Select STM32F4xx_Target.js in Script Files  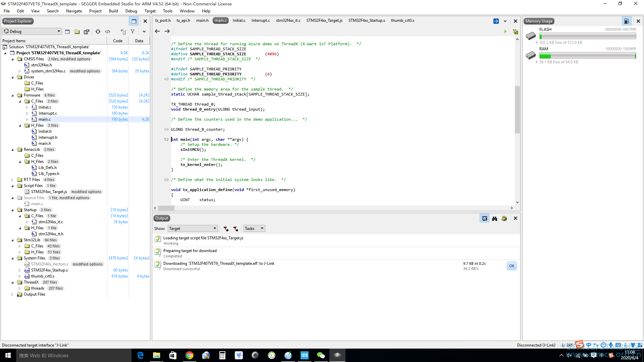coord(49,192)
